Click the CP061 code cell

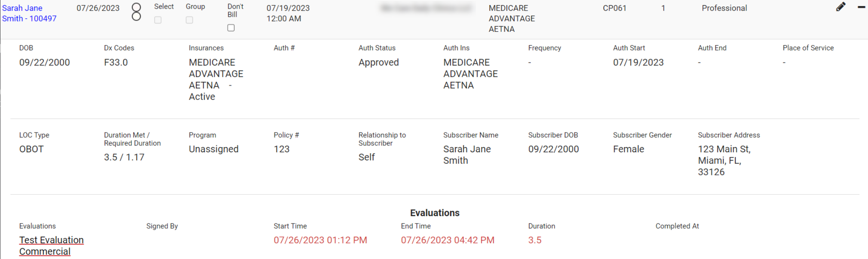pyautogui.click(x=614, y=8)
